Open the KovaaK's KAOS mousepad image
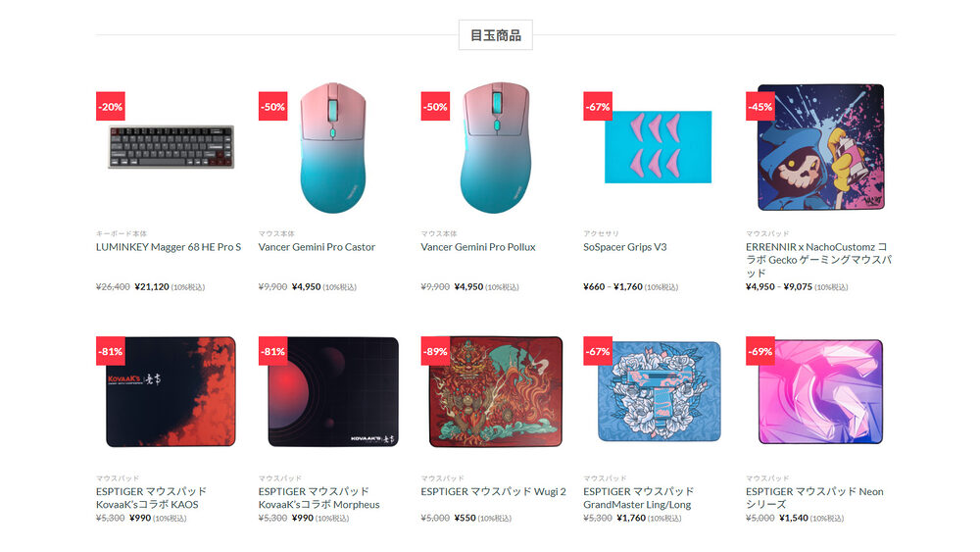Screen dimensions: 980x552 tap(171, 392)
